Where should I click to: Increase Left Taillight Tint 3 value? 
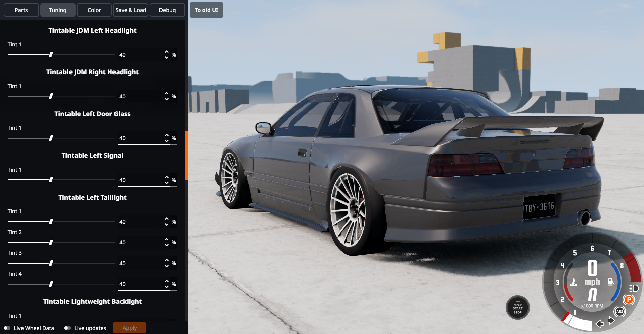coord(167,260)
